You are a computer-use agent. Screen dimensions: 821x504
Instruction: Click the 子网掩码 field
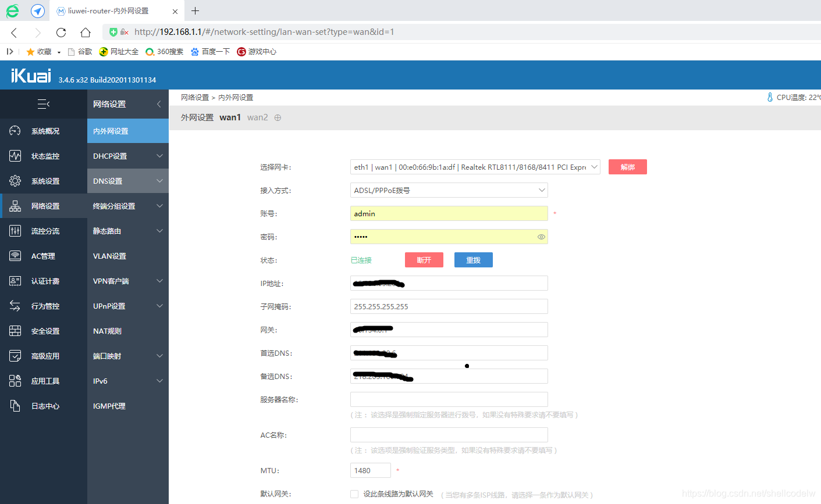[x=449, y=306]
